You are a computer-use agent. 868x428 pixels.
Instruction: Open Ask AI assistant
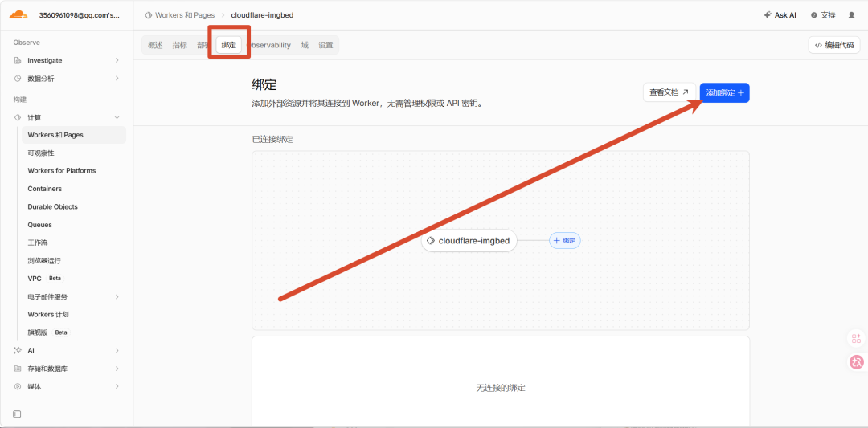tap(780, 15)
